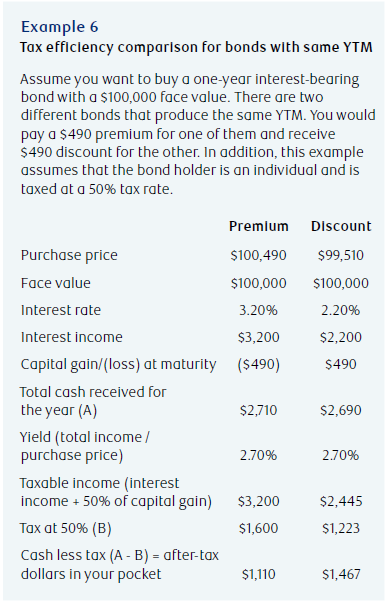Select the ($490) capital loss value
This screenshot has width=388, height=605.
(258, 364)
